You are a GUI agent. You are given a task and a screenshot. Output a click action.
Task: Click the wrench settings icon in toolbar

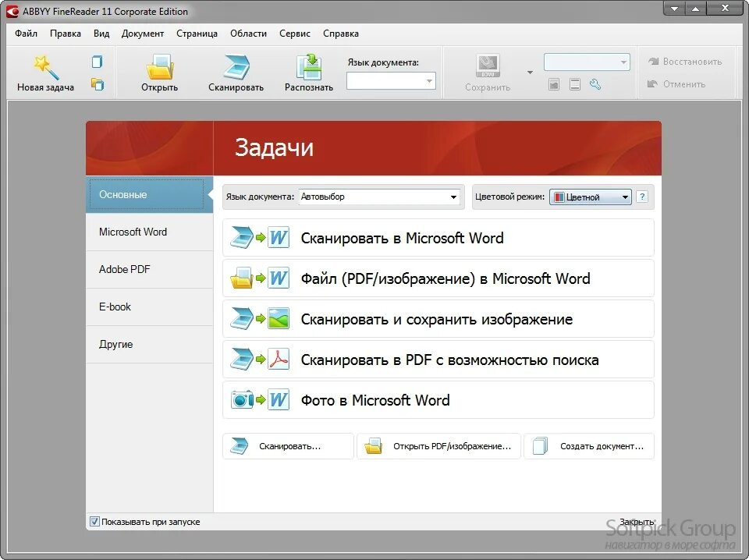(x=595, y=84)
